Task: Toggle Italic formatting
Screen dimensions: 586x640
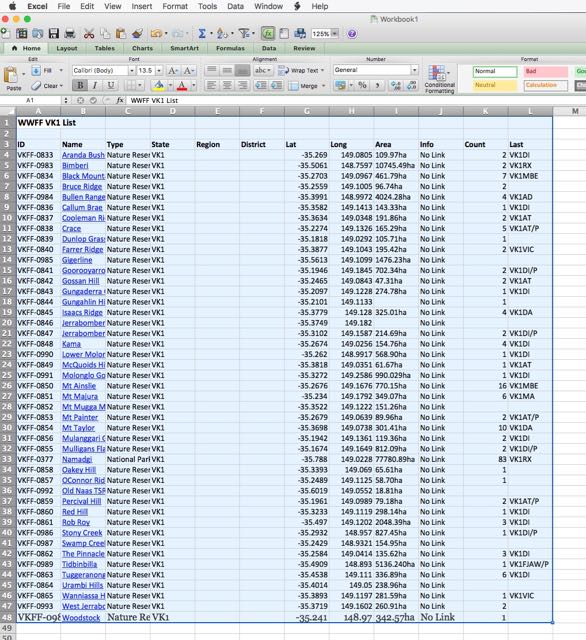Action: pos(95,85)
